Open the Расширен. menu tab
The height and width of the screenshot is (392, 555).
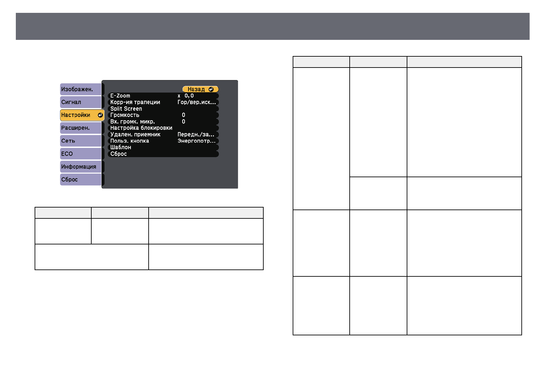pyautogui.click(x=81, y=128)
